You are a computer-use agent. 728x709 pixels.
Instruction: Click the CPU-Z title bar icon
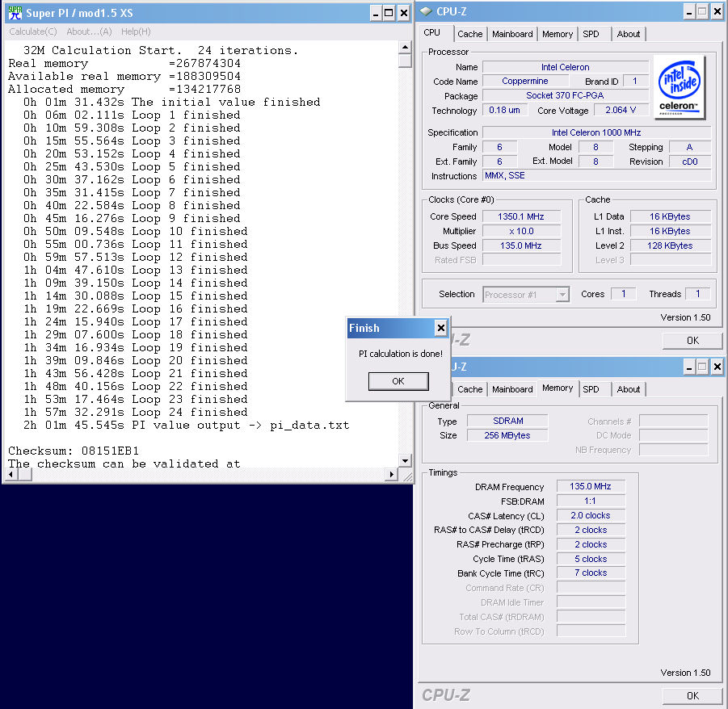click(x=426, y=11)
